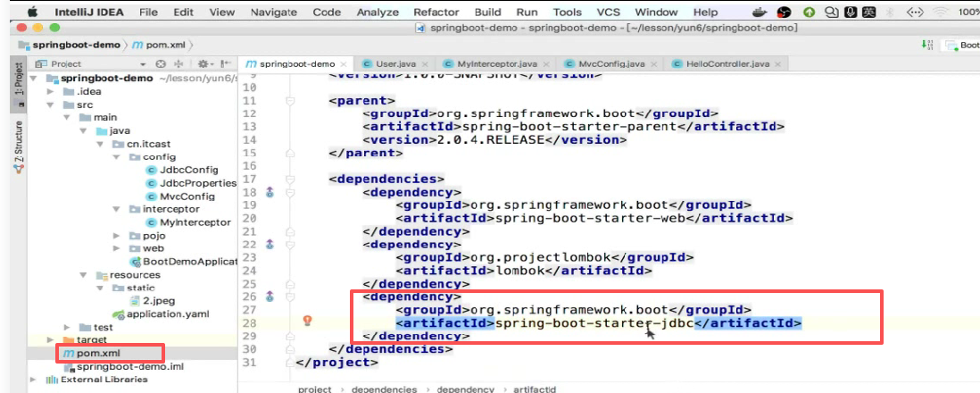Toggle the 1: Project tool window

[x=19, y=85]
